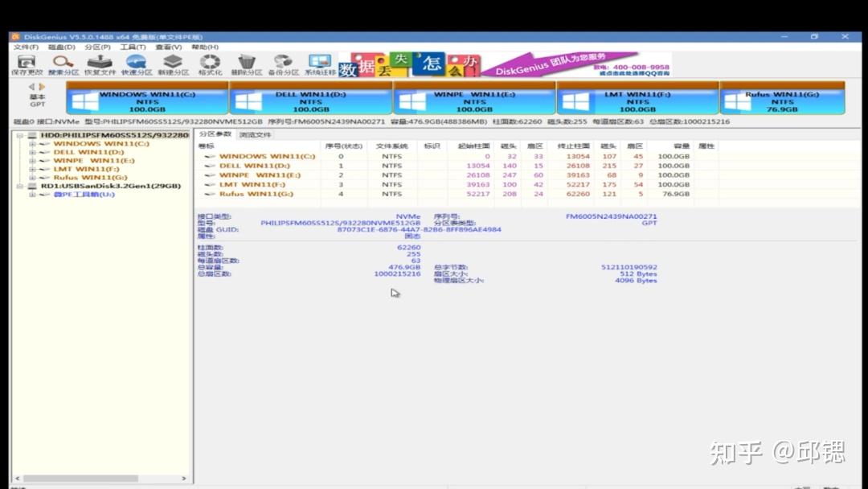Image resolution: width=868 pixels, height=489 pixels.
Task: Click the tree panel scroll left arrow
Action: [x=17, y=479]
